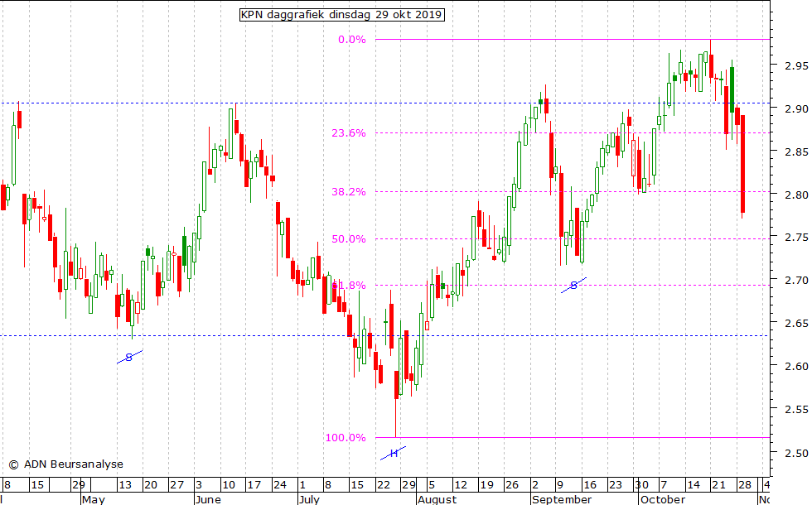
Task: Click the date label '2' in September
Action: [535, 485]
